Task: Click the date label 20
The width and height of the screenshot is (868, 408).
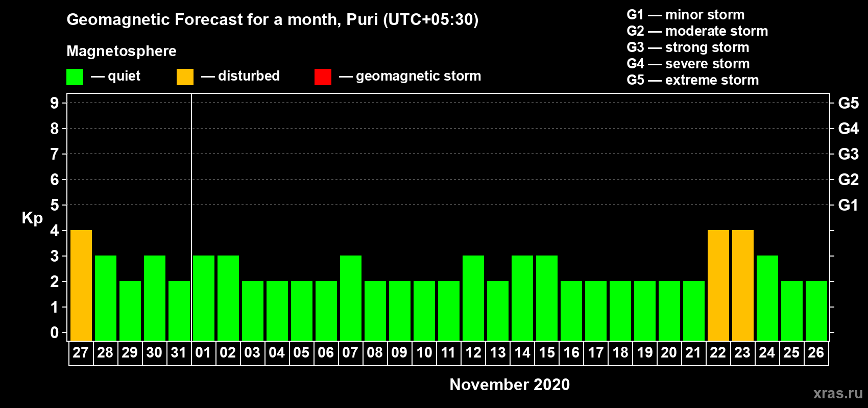Action: tap(669, 353)
